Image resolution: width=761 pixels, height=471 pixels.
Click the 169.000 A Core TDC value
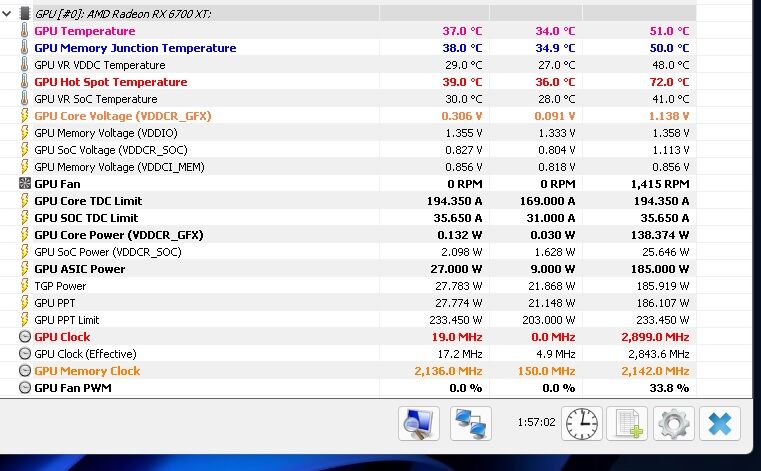(547, 201)
